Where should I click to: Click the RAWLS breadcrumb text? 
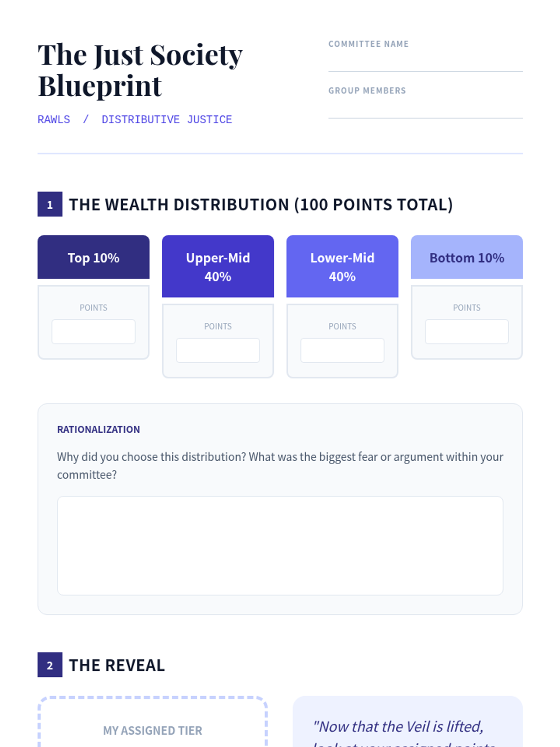pyautogui.click(x=54, y=120)
